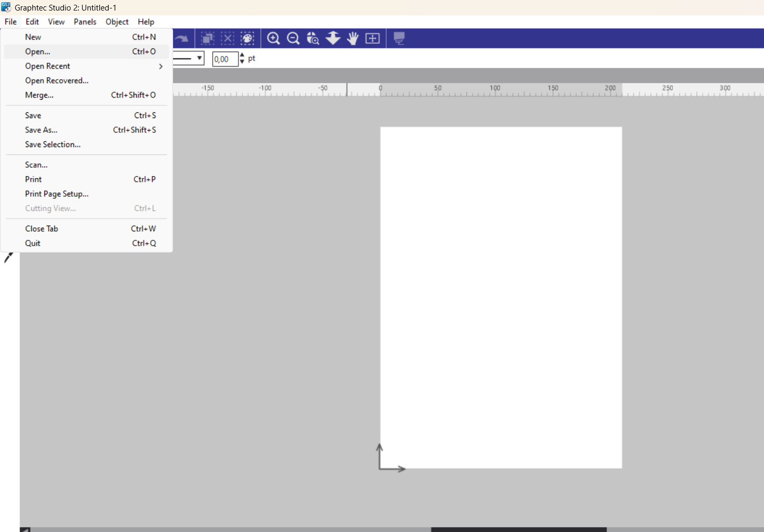Click the Graphtec Studio app icon in title bar
The height and width of the screenshot is (532, 764).
tap(6, 7)
